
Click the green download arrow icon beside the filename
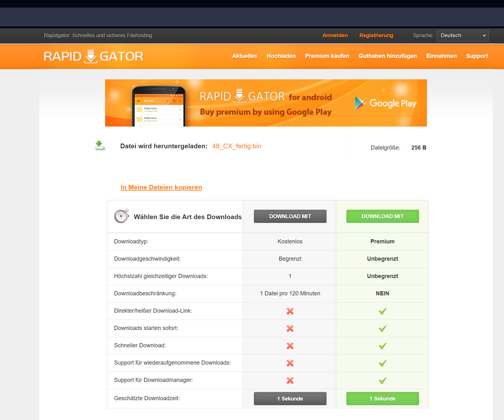[x=100, y=146]
